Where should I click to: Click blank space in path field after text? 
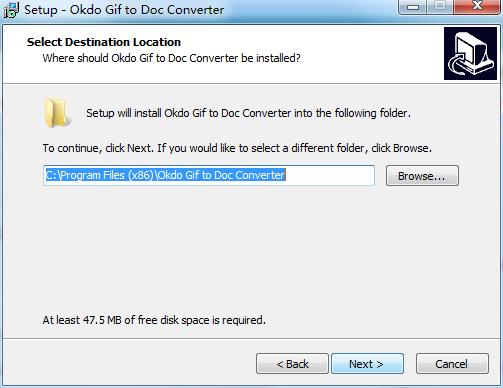(x=330, y=175)
